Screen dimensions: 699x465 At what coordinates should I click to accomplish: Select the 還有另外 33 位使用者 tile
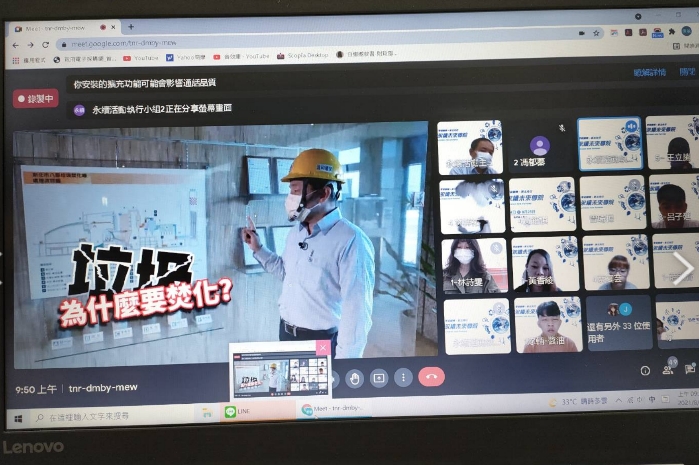click(619, 323)
